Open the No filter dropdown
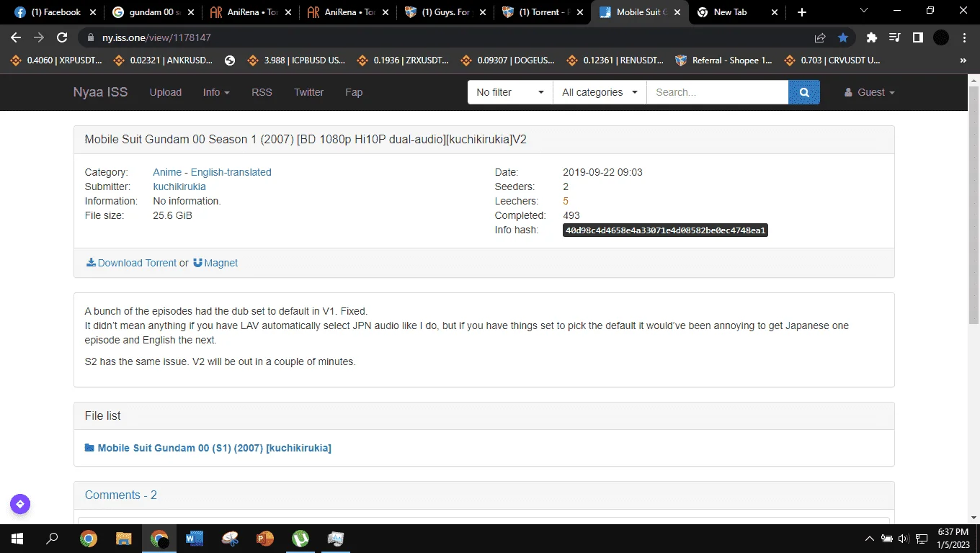Image resolution: width=980 pixels, height=553 pixels. [x=510, y=92]
